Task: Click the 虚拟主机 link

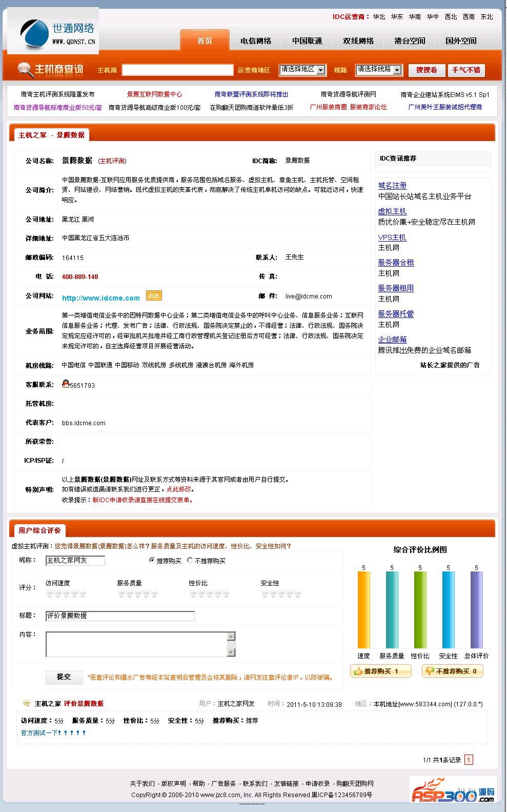Action: pyautogui.click(x=392, y=211)
